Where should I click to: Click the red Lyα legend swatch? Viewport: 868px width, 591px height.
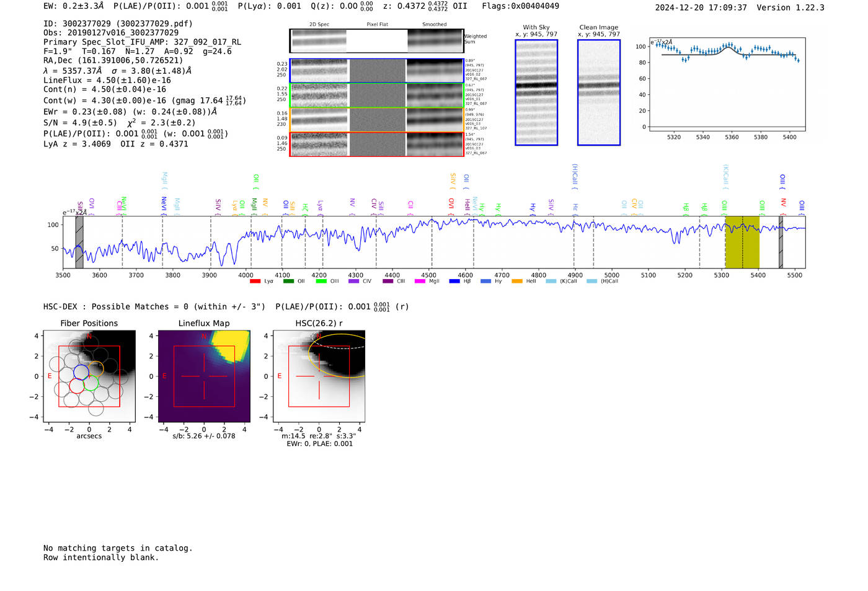[x=255, y=282]
